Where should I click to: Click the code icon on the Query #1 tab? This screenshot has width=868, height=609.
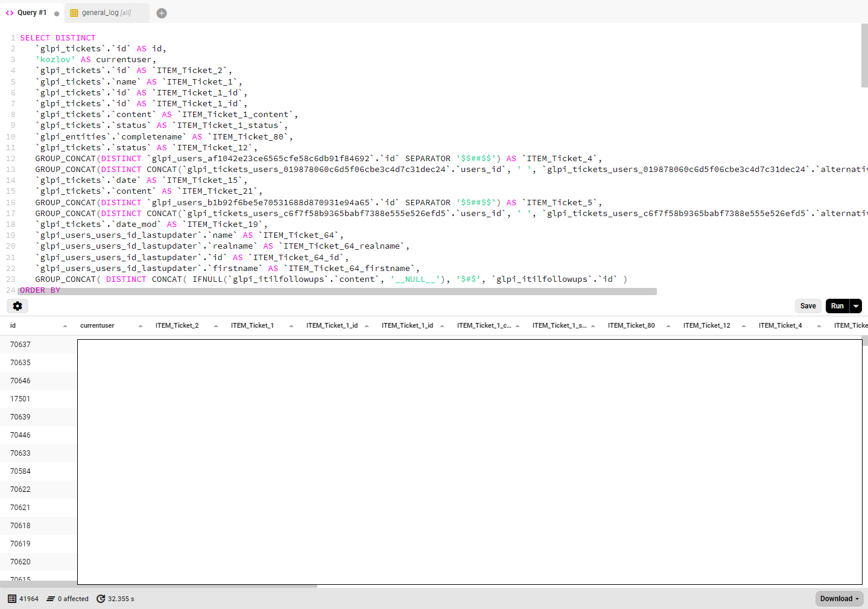10,12
